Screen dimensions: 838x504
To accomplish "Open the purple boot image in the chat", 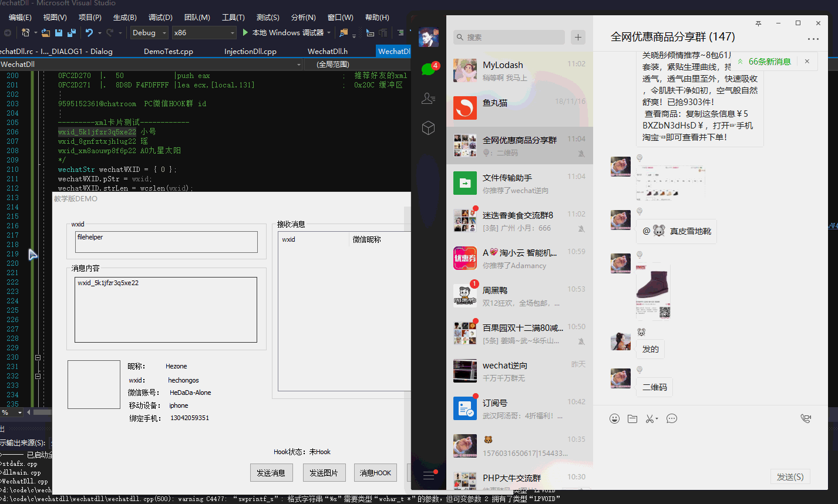I will pos(653,291).
